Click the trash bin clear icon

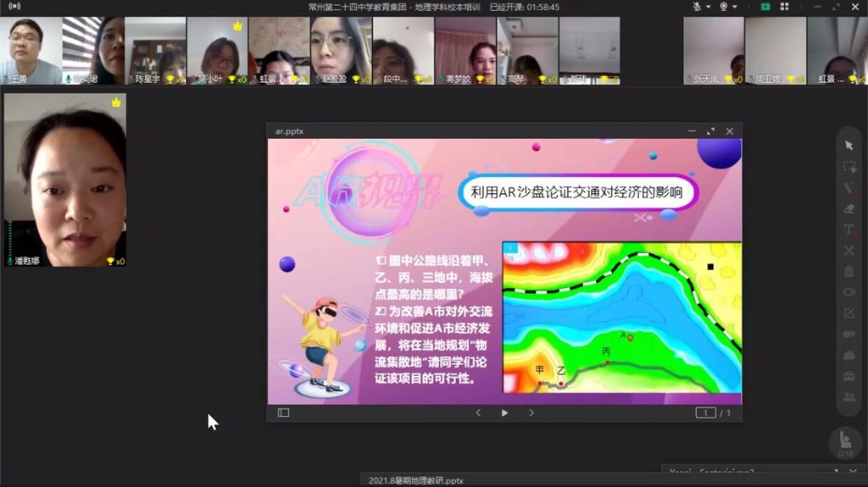point(849,271)
